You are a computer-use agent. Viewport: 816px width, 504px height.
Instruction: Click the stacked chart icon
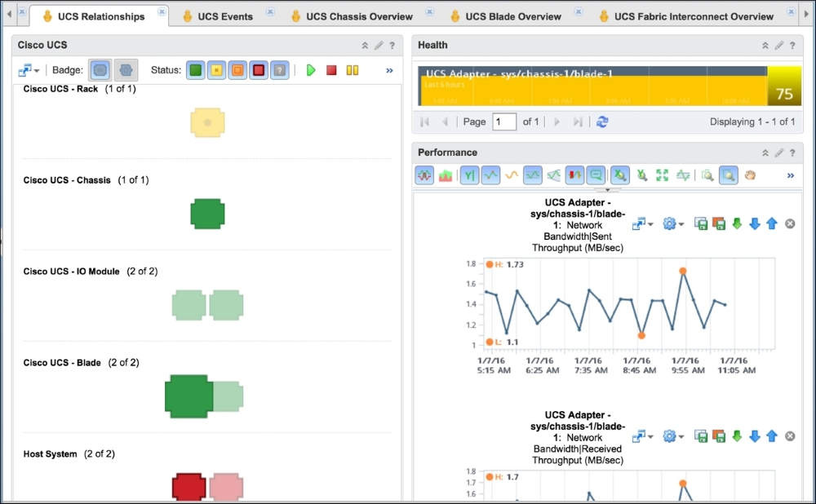[x=446, y=176]
